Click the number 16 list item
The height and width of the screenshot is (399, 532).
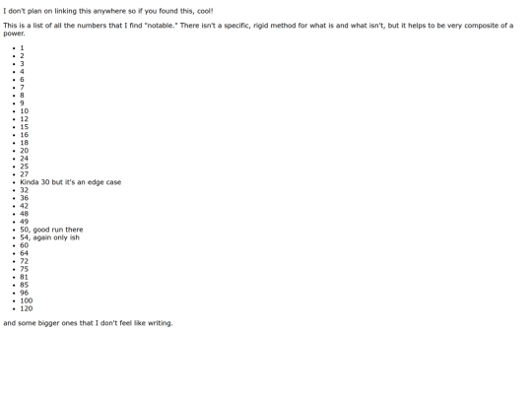coord(24,135)
